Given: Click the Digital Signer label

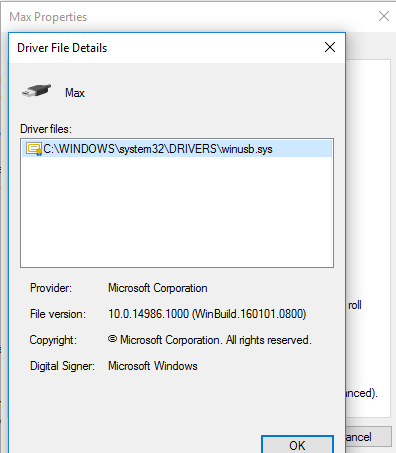Looking at the screenshot, I should click(62, 366).
